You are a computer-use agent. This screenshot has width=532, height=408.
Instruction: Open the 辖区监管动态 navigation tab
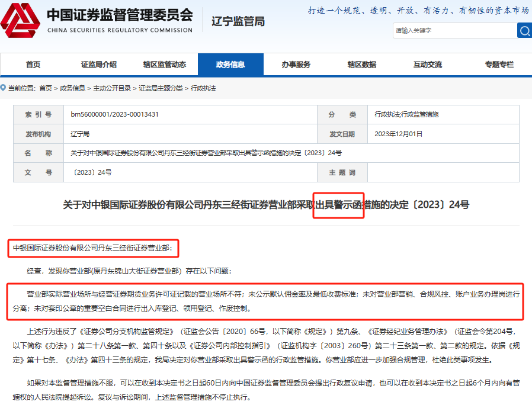[165, 65]
